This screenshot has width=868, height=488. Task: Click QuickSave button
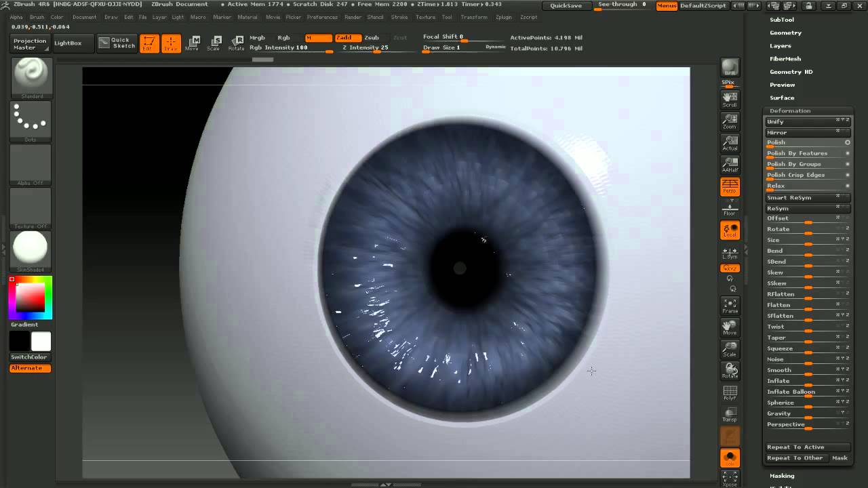(566, 5)
